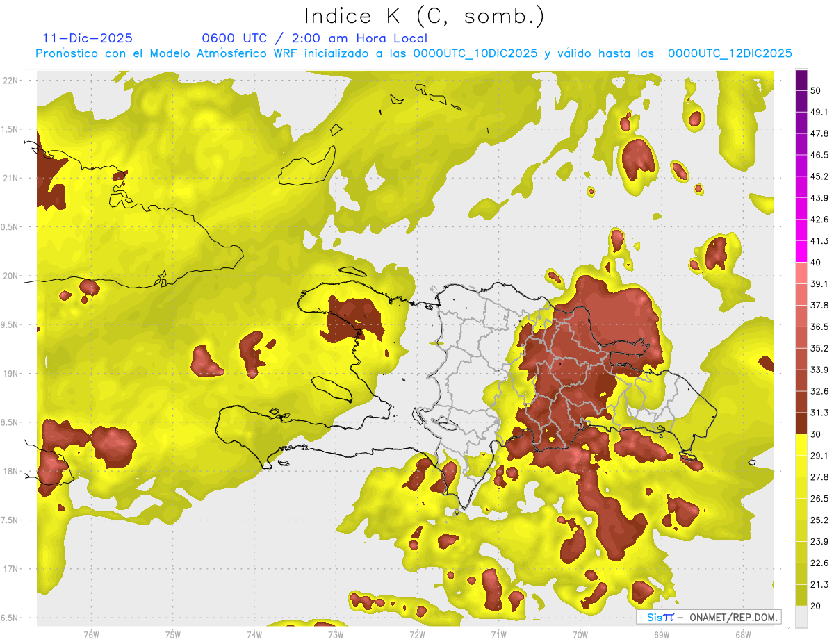Image resolution: width=834 pixels, height=644 pixels.
Task: Click the color scale value "49.1"
Action: point(819,111)
